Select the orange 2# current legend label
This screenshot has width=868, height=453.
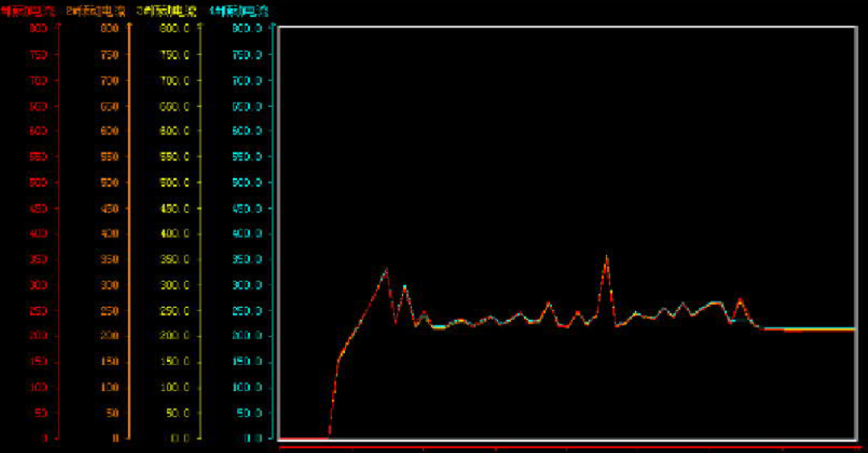point(96,10)
